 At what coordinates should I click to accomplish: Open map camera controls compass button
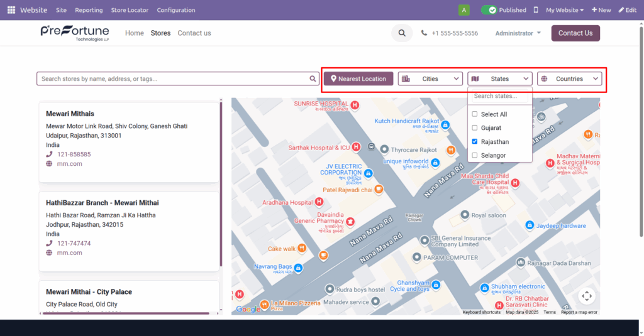coord(587,296)
